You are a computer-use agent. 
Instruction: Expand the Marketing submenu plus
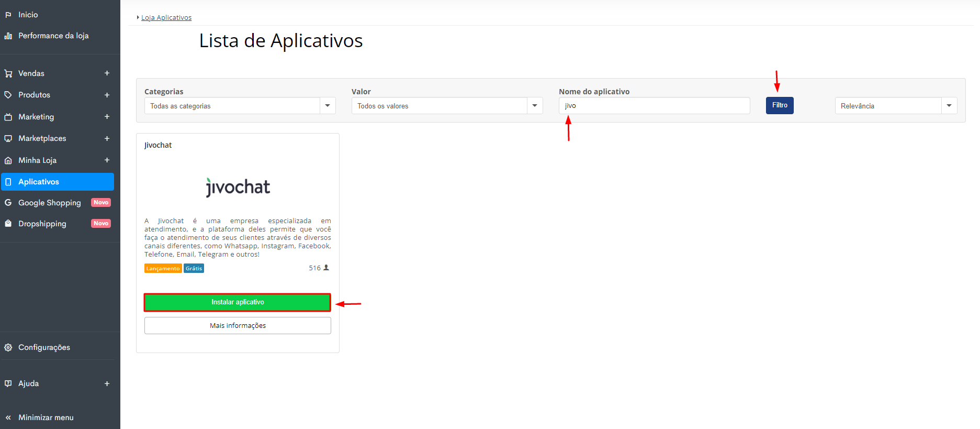click(107, 117)
